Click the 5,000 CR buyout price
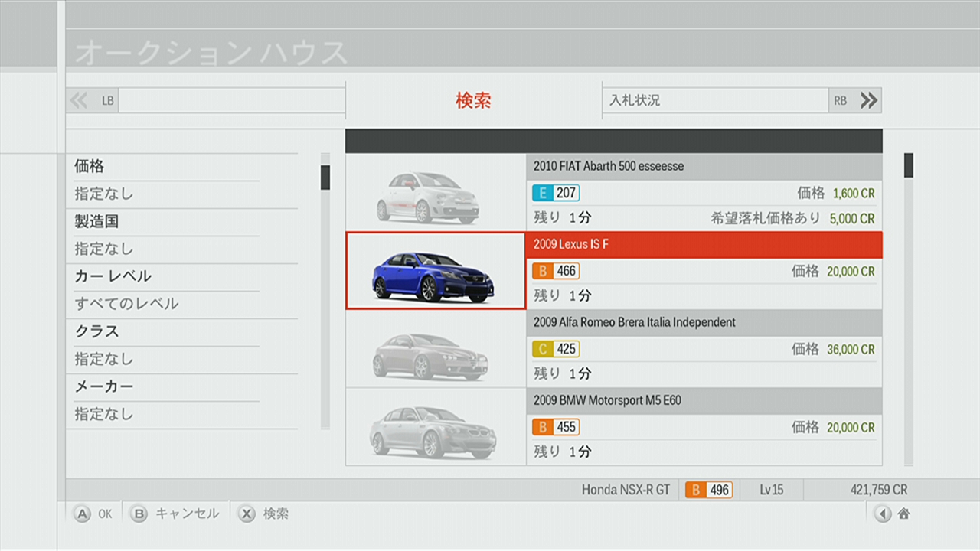 (852, 218)
